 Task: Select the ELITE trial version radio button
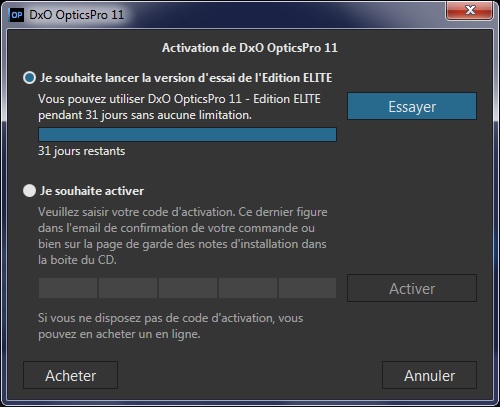[x=29, y=78]
